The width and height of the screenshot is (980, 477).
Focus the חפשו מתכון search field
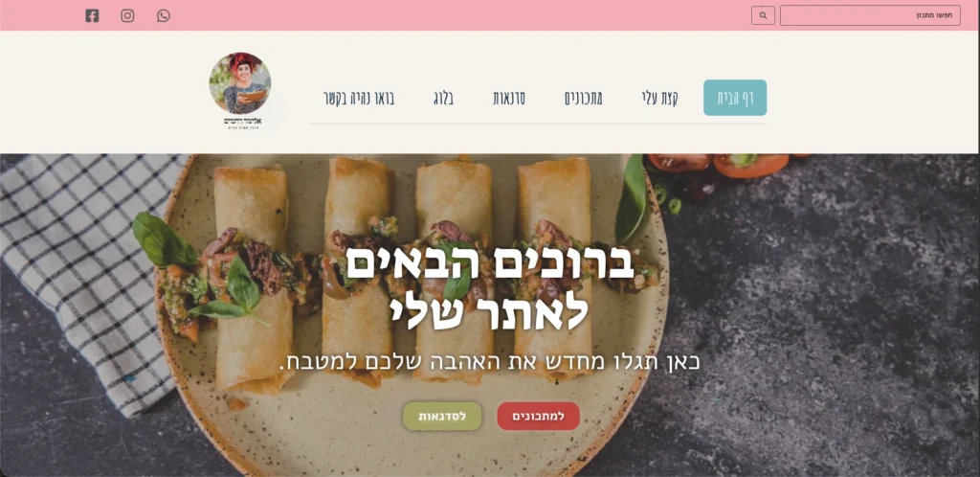(x=870, y=15)
